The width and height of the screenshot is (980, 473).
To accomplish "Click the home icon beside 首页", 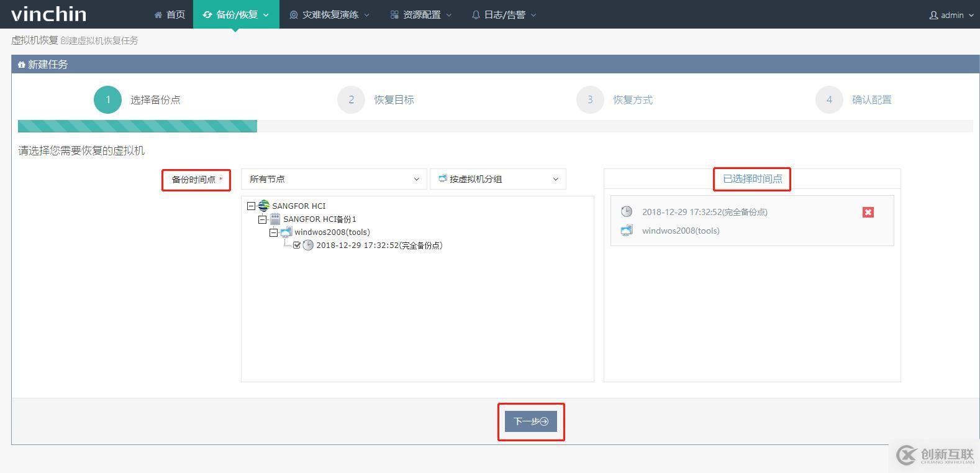I will coord(158,15).
